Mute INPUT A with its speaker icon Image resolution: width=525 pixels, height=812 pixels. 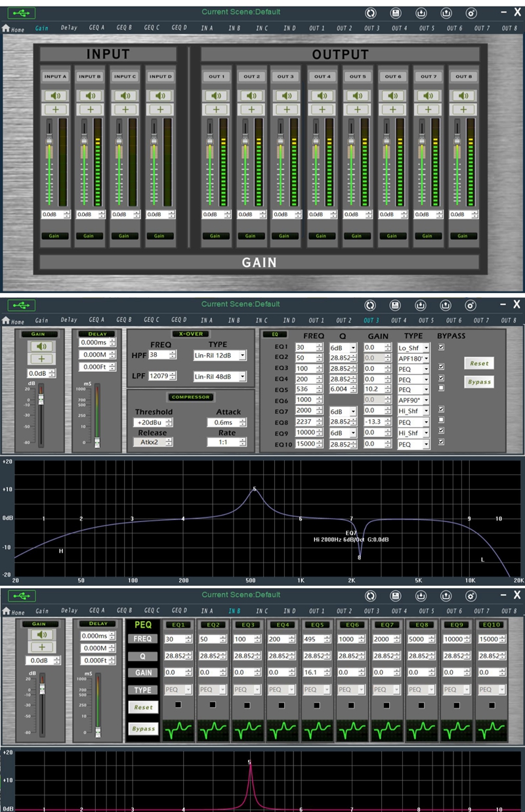coord(56,96)
